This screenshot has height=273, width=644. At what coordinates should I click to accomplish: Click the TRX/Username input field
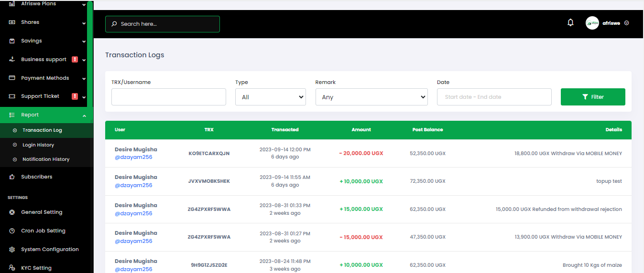tap(169, 97)
